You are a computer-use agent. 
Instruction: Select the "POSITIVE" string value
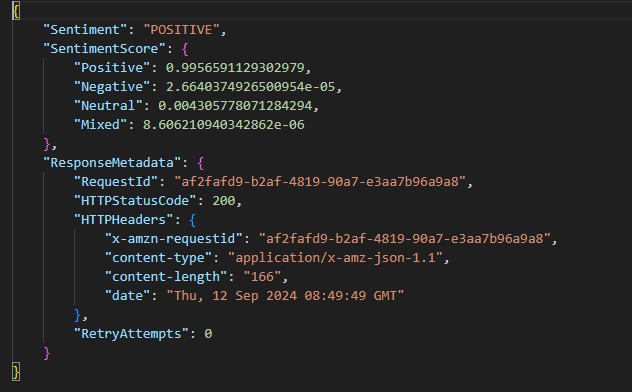[182, 30]
